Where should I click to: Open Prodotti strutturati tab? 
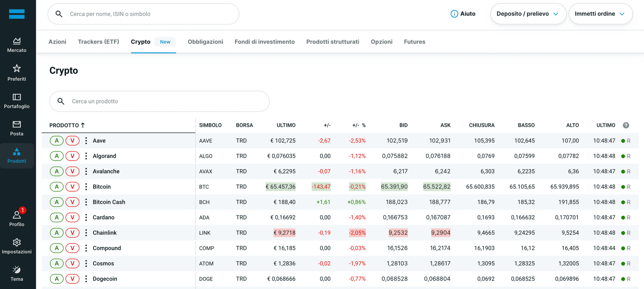point(332,41)
